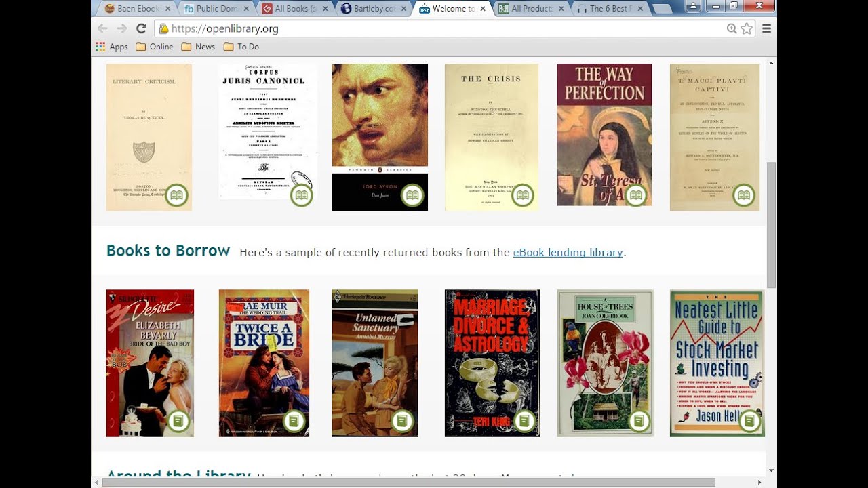Open Bride of the Bad Boy cover

point(150,363)
